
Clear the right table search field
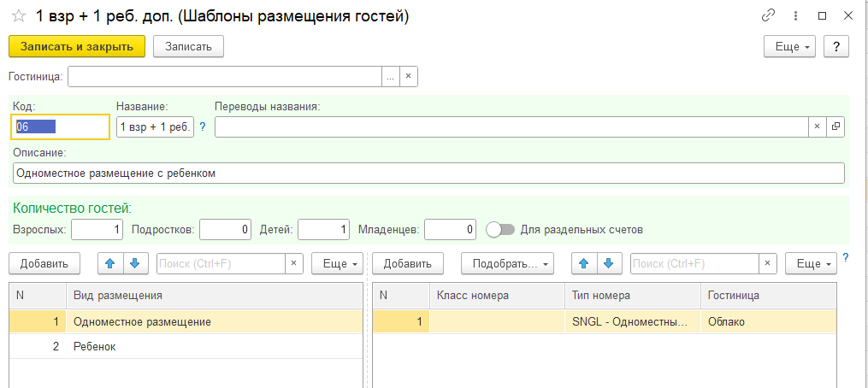tap(767, 263)
